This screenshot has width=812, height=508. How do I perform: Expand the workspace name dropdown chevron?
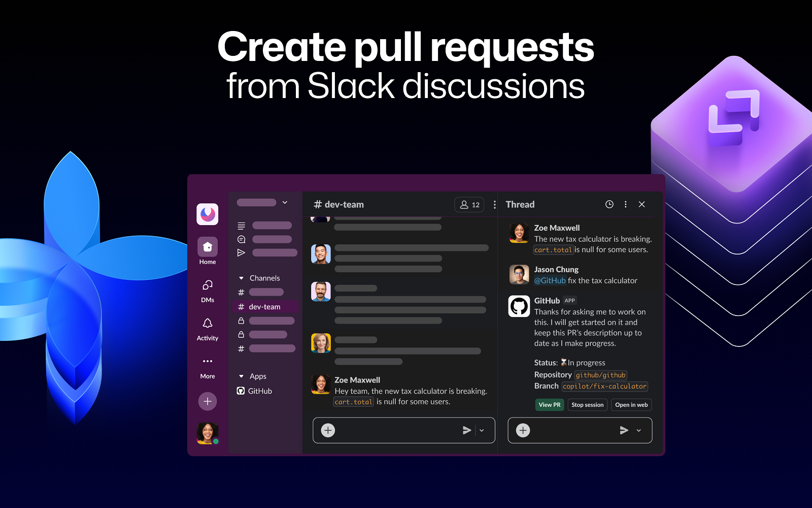pyautogui.click(x=285, y=202)
